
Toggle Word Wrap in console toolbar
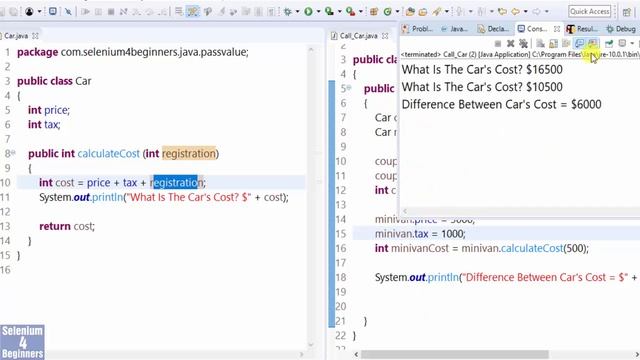566,43
